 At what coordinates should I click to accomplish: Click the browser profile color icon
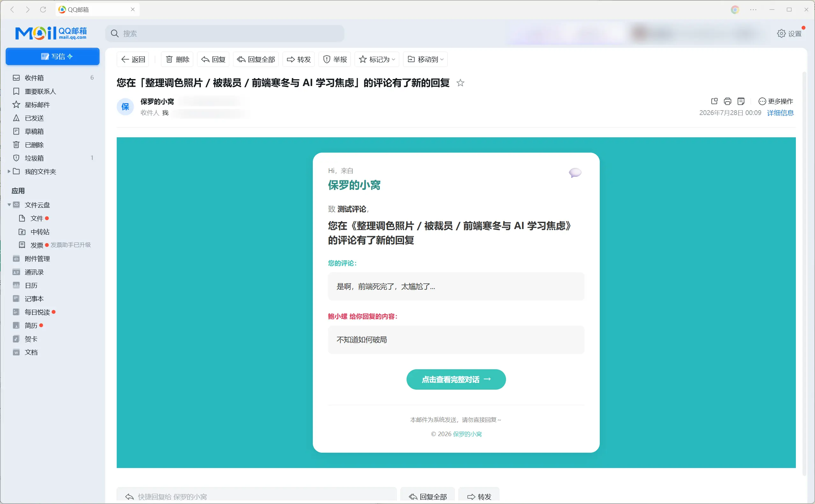click(x=735, y=10)
